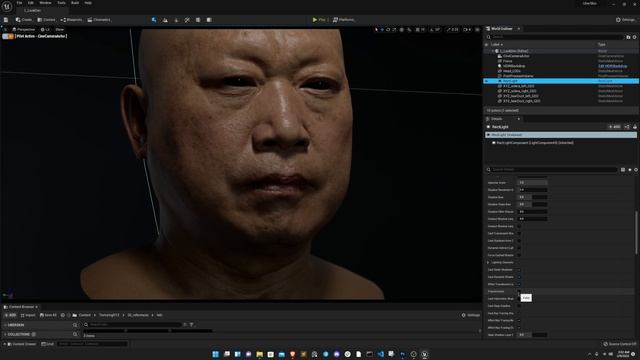Open the Edit menu
Screen dimensions: 640x360
(x=31, y=3)
